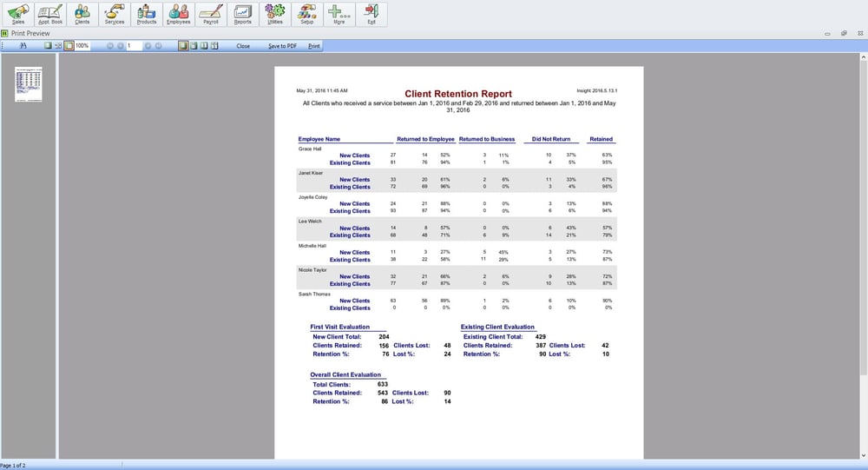Select the page 1 thumbnail
Image resolution: width=868 pixels, height=470 pixels.
[29, 84]
